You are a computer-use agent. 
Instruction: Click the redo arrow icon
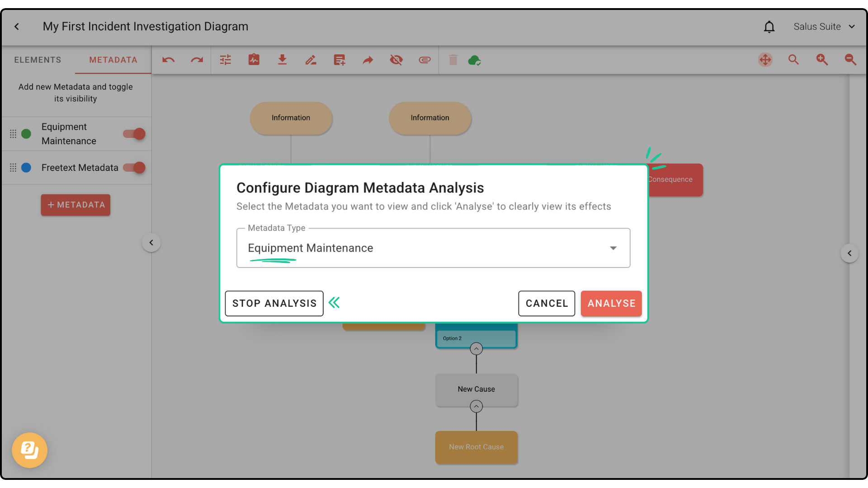[x=197, y=60]
